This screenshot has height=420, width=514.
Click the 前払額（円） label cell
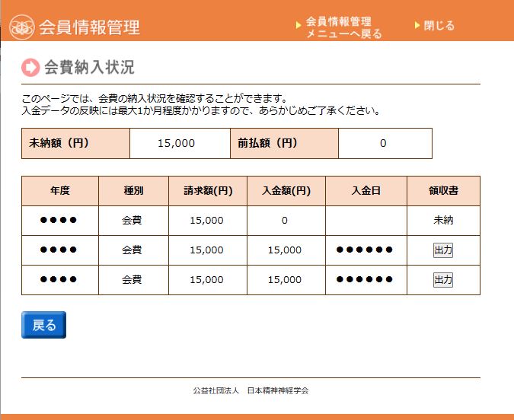coord(285,144)
